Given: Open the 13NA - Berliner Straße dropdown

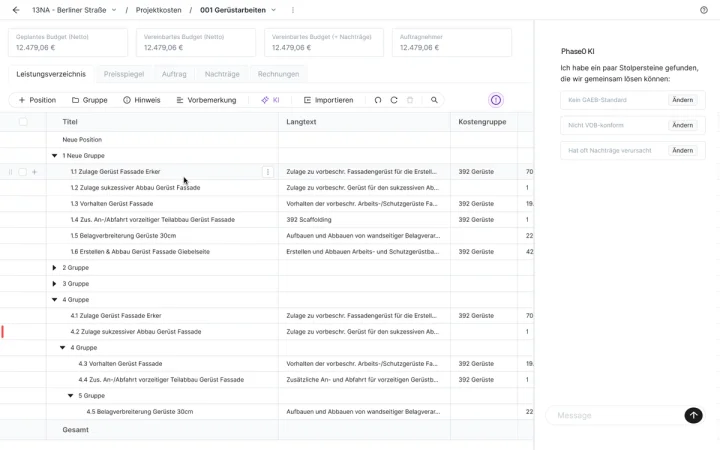Looking at the screenshot, I should tap(74, 10).
